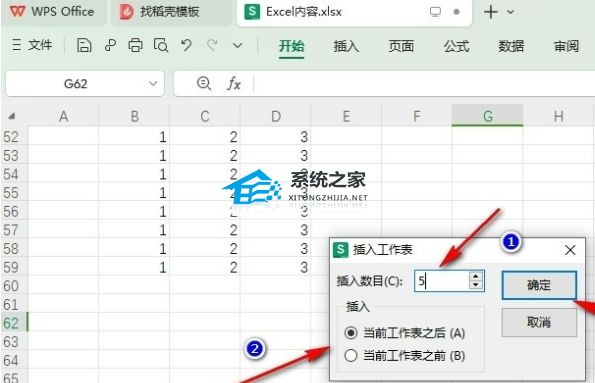This screenshot has height=383, width=595.
Task: Select the 公式 ribbon tab
Action: pos(456,46)
